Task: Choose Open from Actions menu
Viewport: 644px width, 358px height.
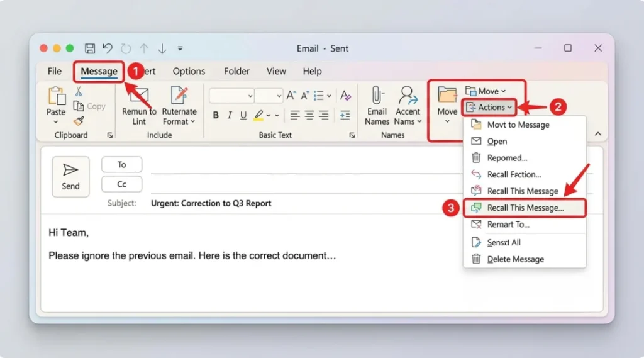Action: tap(525, 142)
